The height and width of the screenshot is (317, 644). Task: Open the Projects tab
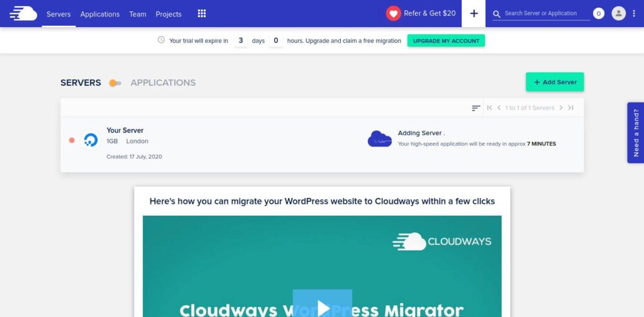[x=169, y=14]
